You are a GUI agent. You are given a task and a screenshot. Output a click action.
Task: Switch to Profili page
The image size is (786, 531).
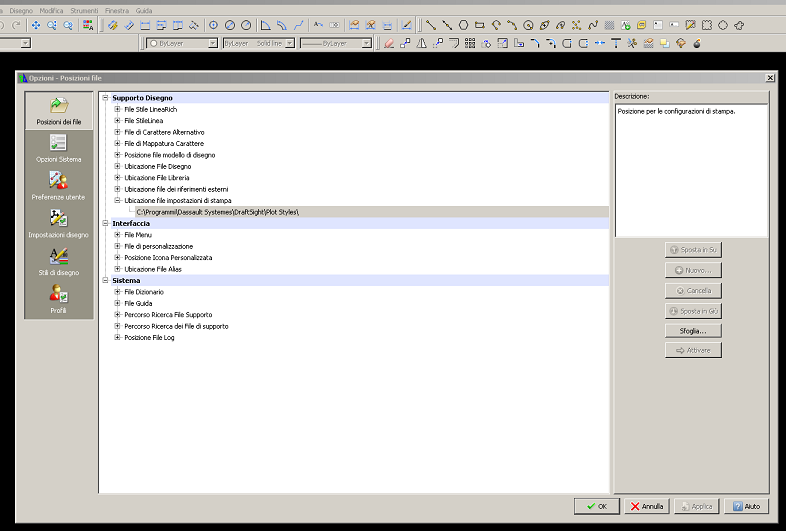tap(59, 300)
